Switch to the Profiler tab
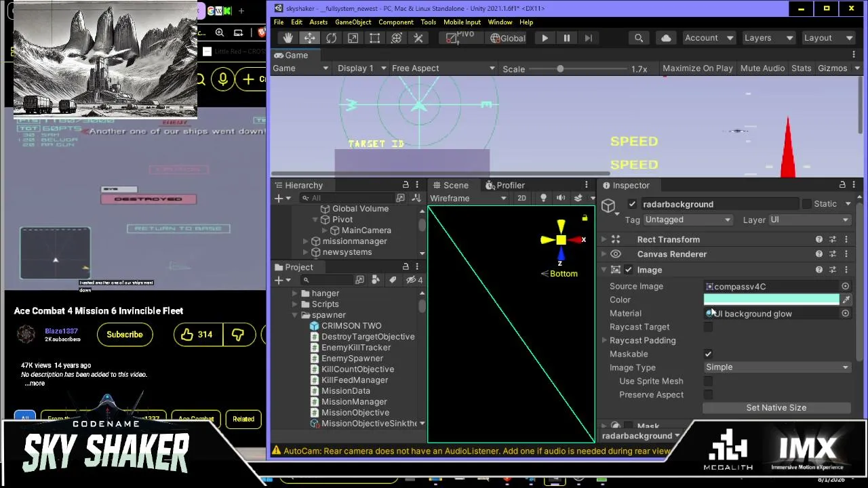Image resolution: width=868 pixels, height=488 pixels. click(x=505, y=185)
